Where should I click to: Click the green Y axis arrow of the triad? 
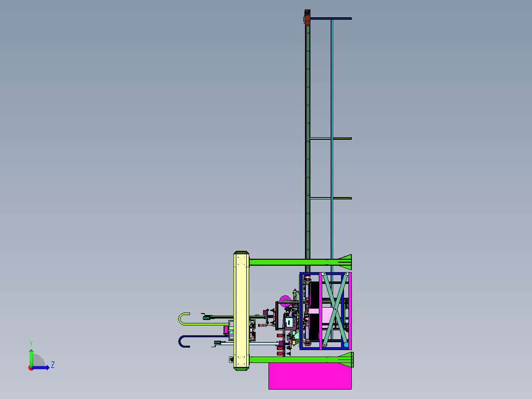31,358
